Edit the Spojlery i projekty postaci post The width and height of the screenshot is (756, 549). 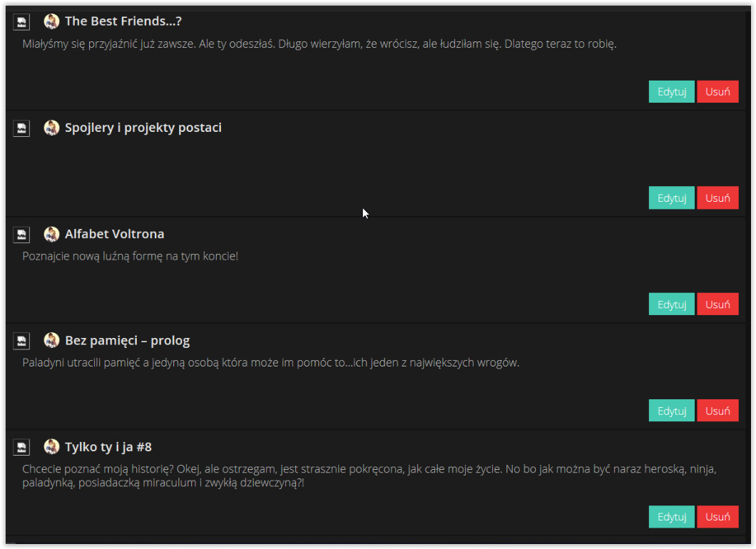tap(671, 198)
